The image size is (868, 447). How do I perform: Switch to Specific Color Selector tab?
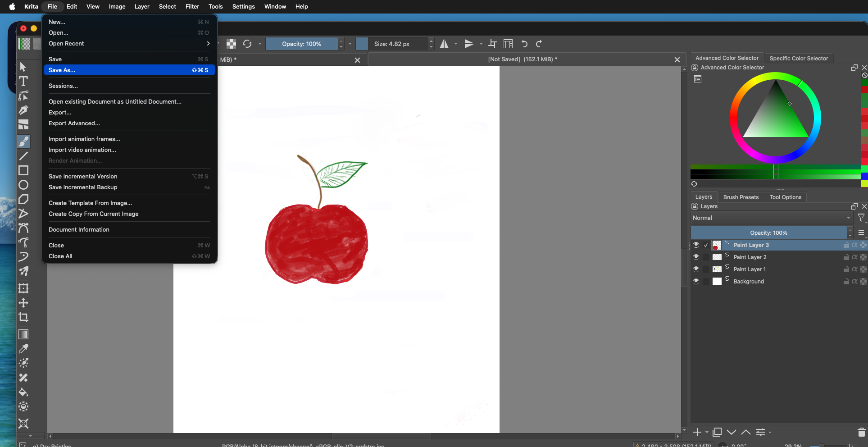(x=799, y=58)
